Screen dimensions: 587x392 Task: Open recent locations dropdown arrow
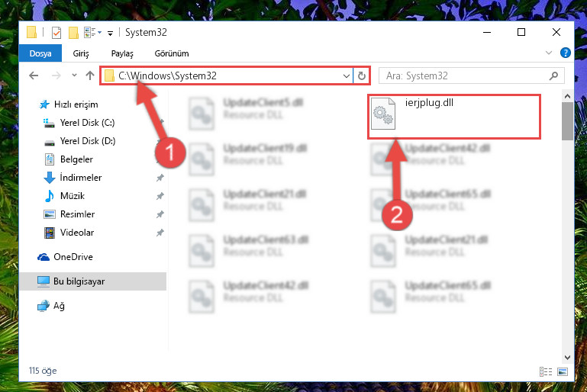pyautogui.click(x=74, y=76)
